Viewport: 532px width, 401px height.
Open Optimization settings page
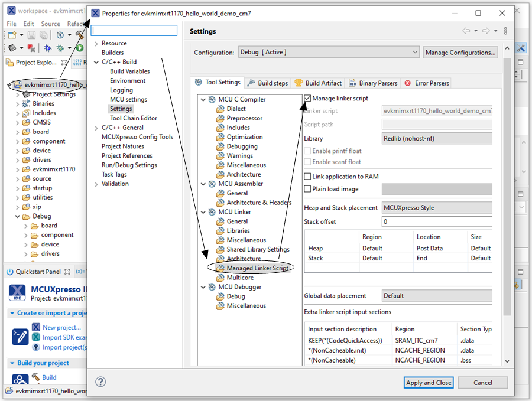[x=244, y=137]
